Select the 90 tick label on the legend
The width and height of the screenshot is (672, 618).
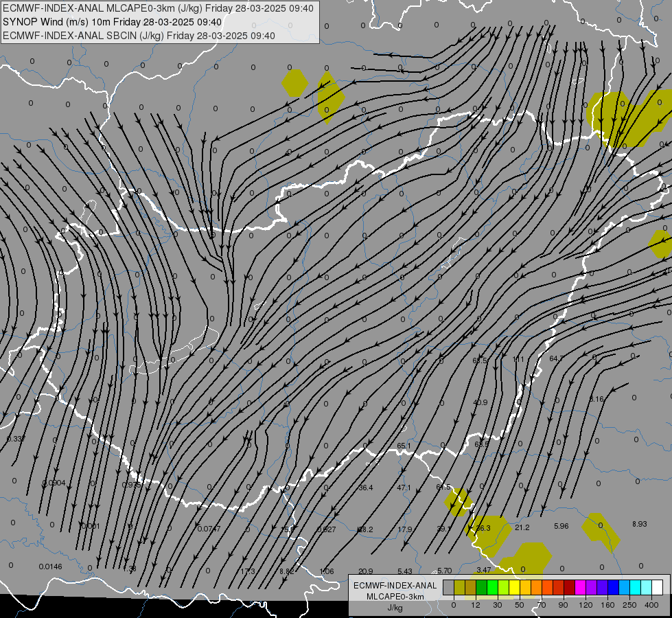tap(563, 605)
